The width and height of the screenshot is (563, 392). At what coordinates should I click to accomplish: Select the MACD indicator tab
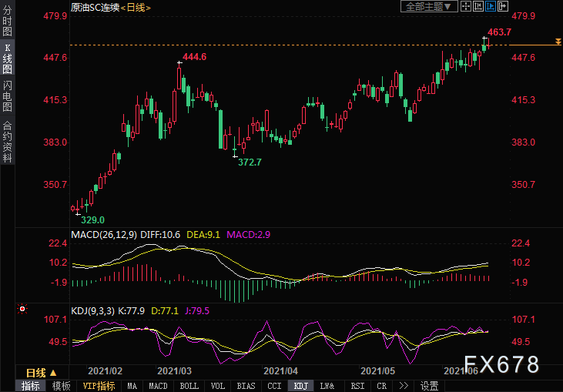pos(158,387)
